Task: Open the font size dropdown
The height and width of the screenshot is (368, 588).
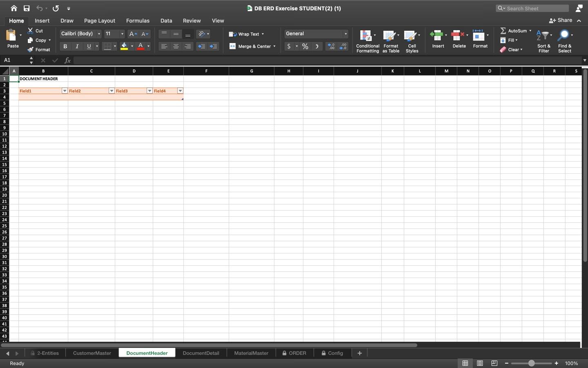Action: click(x=121, y=34)
